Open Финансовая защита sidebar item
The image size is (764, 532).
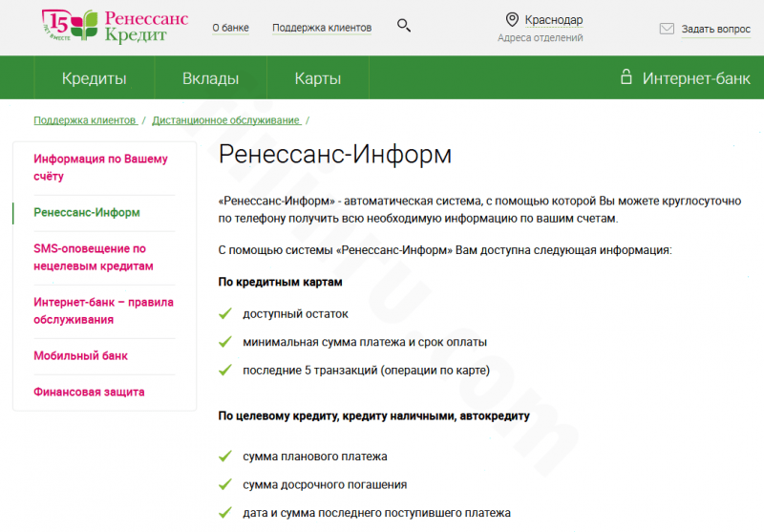pos(89,392)
